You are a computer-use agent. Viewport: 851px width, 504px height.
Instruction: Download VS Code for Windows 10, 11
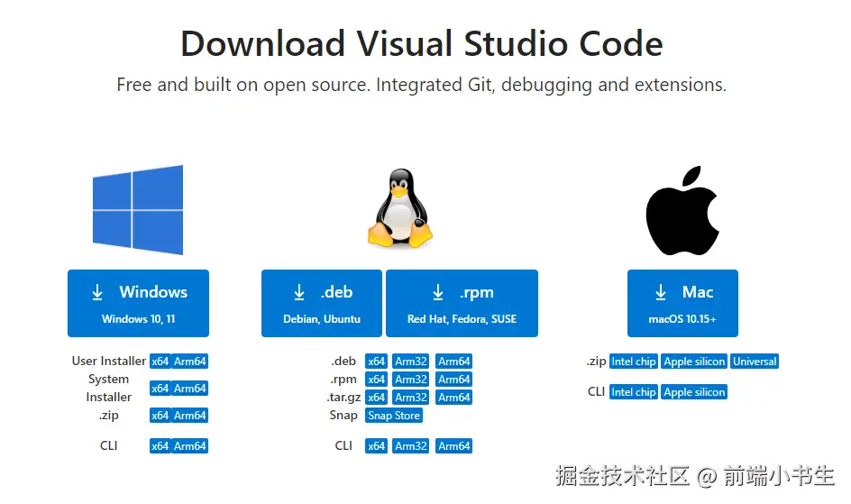[x=139, y=303]
